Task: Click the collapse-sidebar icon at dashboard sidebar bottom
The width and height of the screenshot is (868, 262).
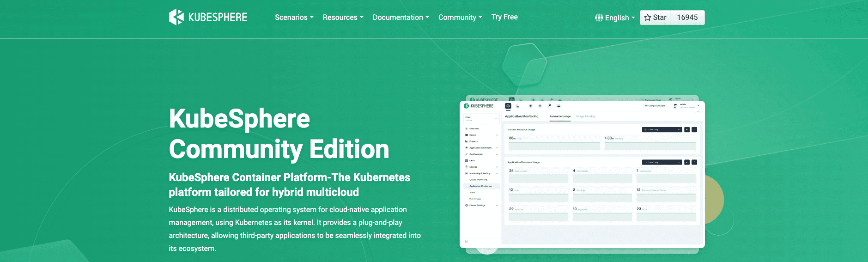Action: tap(467, 241)
